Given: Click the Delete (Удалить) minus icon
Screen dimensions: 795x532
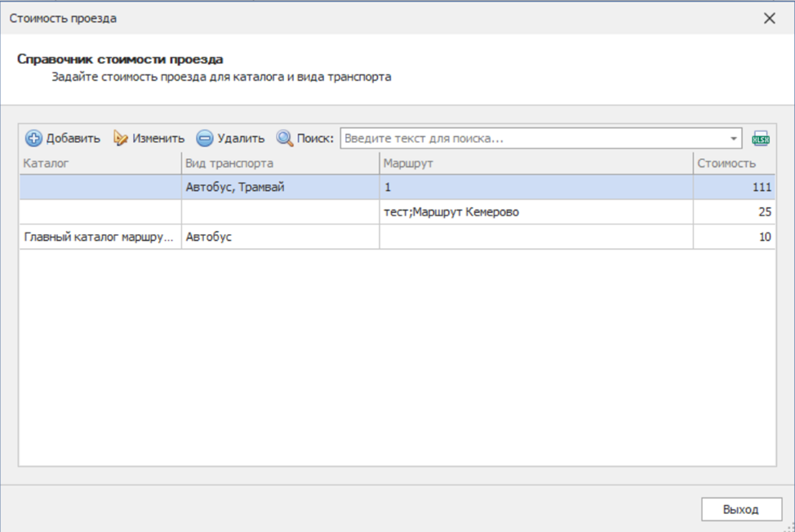Looking at the screenshot, I should coord(205,139).
